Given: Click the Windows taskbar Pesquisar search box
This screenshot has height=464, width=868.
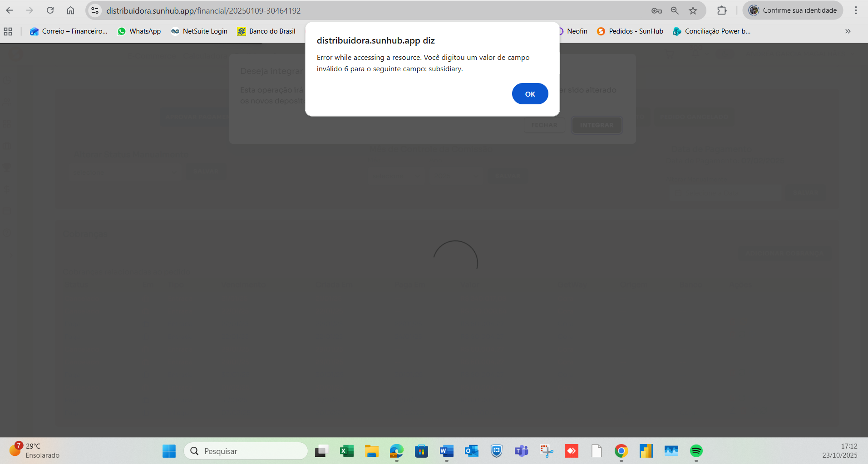Looking at the screenshot, I should point(246,451).
